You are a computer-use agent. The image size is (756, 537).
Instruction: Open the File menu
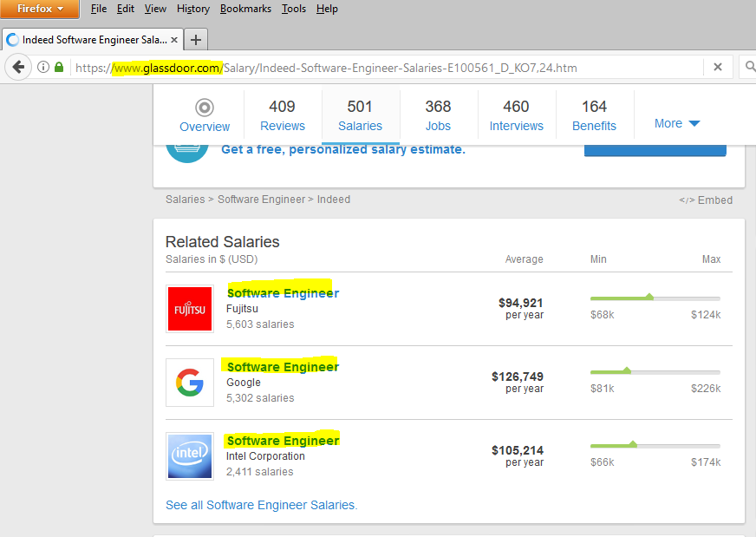[98, 9]
